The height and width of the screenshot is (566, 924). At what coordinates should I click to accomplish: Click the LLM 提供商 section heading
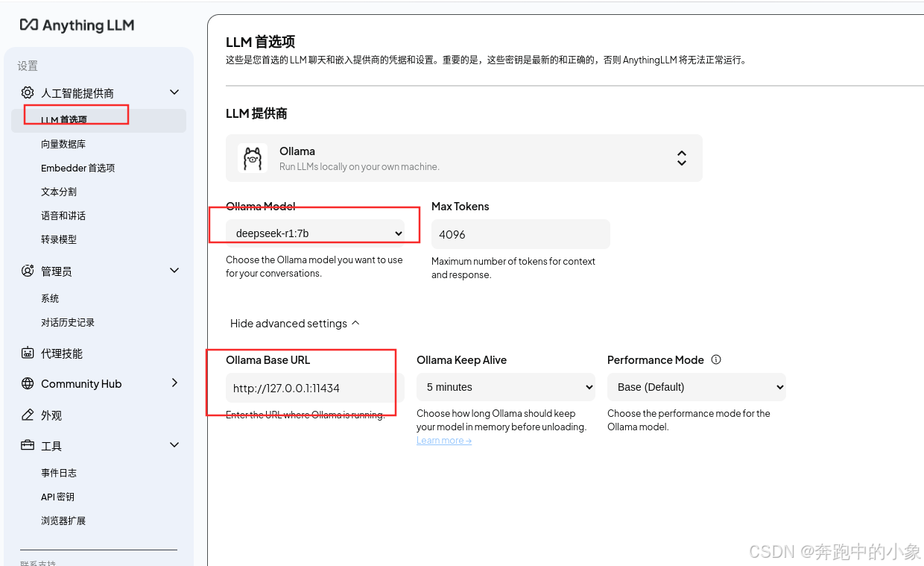pyautogui.click(x=256, y=113)
